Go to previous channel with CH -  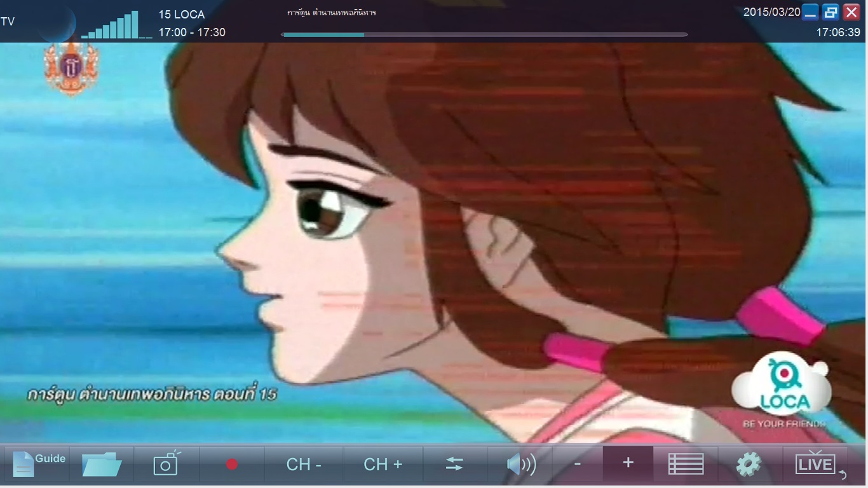click(x=304, y=464)
